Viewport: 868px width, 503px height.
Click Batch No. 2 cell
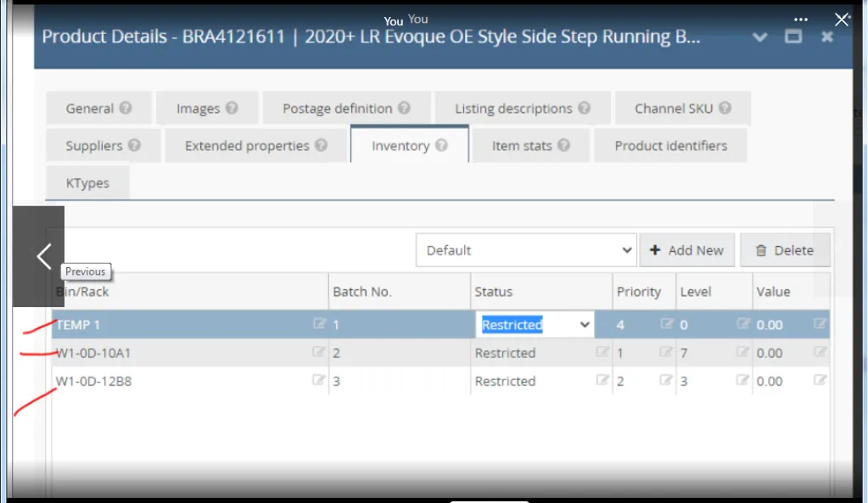tap(399, 353)
